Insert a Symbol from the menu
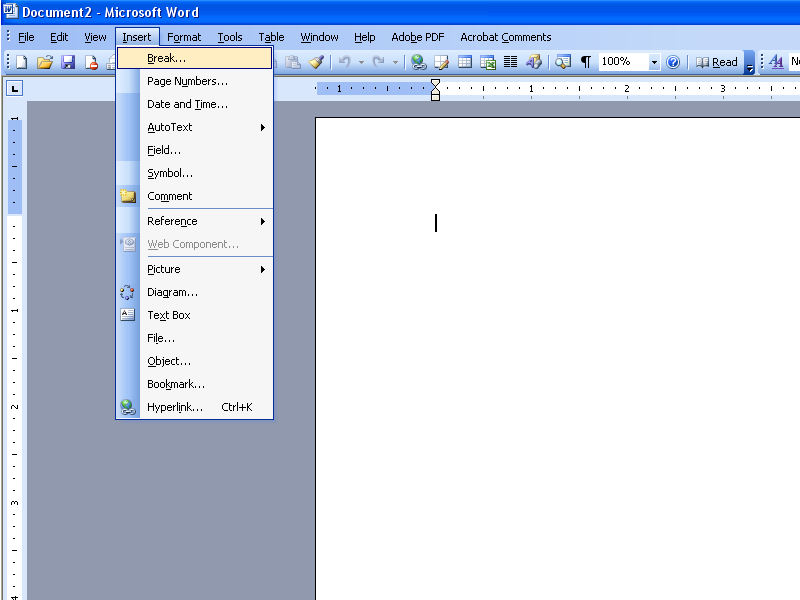 164,173
